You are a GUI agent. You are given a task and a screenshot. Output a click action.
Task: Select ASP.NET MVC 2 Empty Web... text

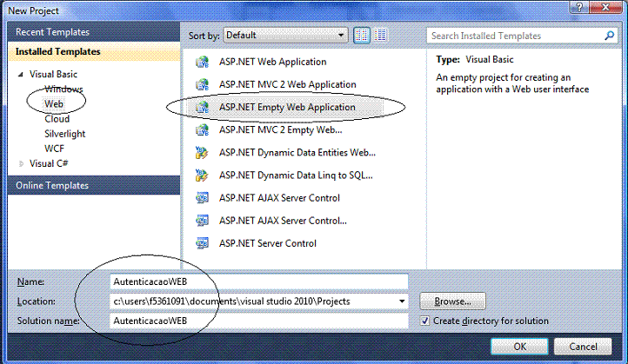pyautogui.click(x=280, y=130)
